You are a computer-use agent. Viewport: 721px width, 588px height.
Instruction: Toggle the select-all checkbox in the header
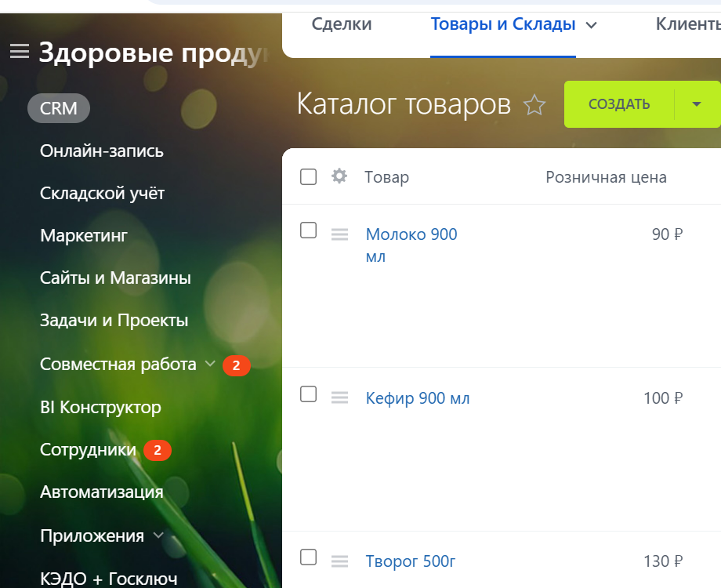(x=308, y=176)
